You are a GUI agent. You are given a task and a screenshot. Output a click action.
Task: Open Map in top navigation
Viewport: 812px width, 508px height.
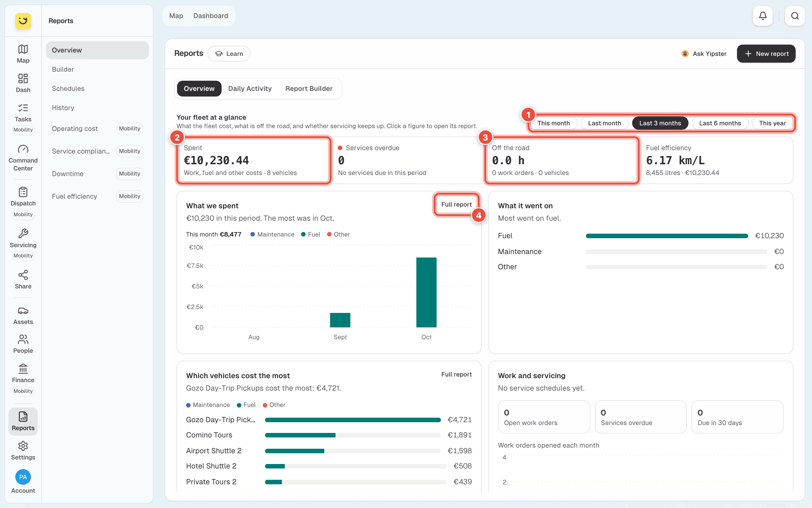(x=176, y=16)
